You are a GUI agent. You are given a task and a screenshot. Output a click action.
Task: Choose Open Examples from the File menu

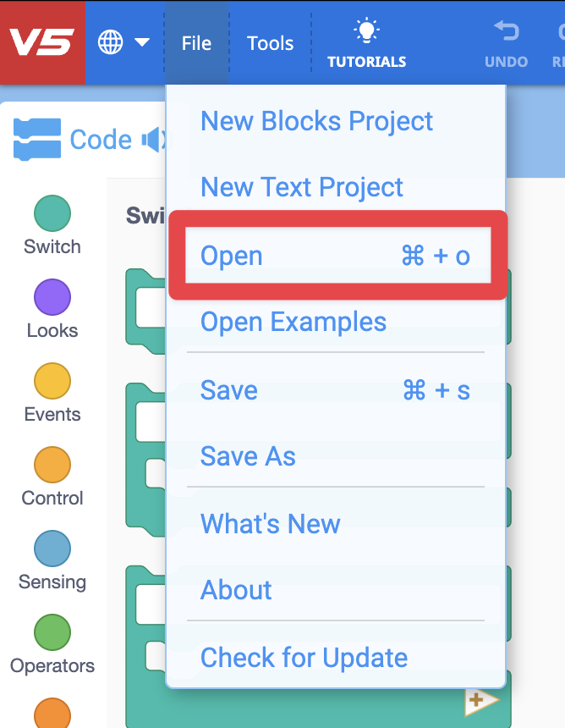pos(293,323)
